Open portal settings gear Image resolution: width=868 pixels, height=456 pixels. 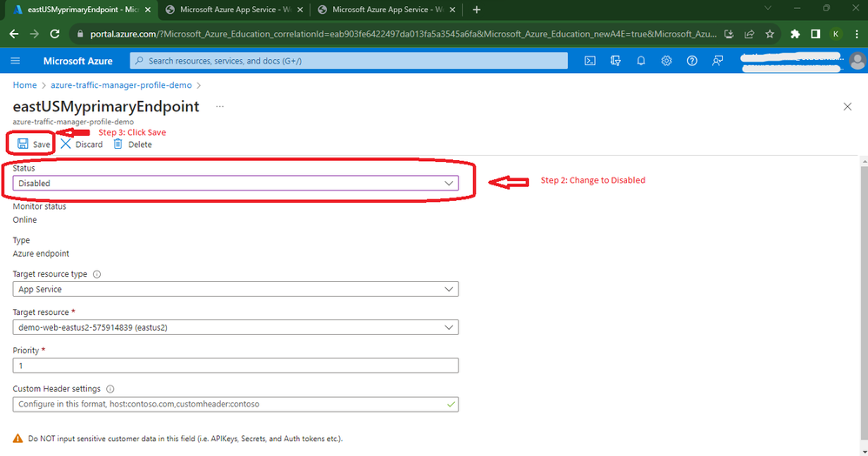pyautogui.click(x=666, y=60)
